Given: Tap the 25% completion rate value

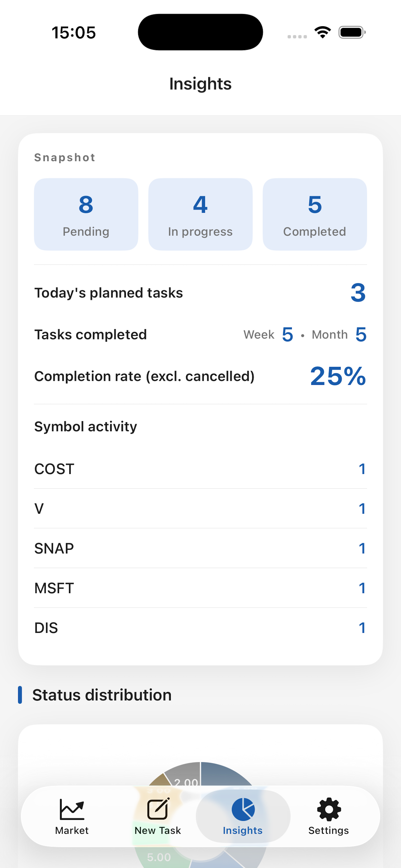Looking at the screenshot, I should [338, 376].
